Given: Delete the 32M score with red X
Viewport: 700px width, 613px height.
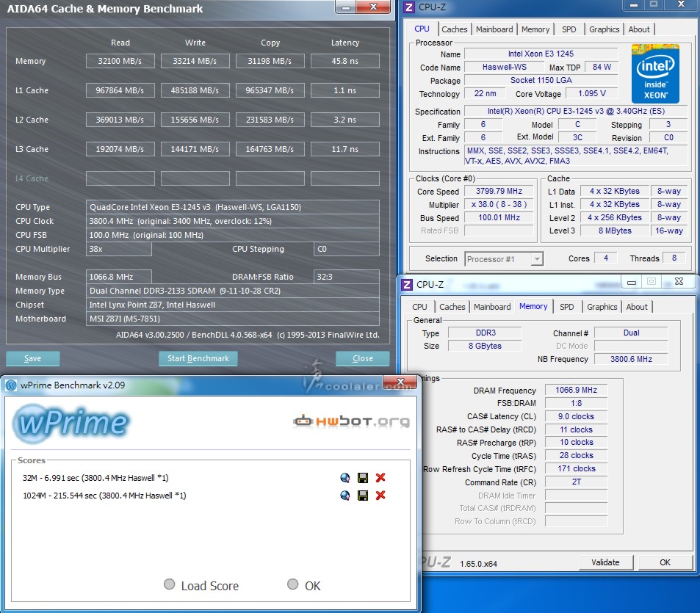Looking at the screenshot, I should click(x=380, y=478).
